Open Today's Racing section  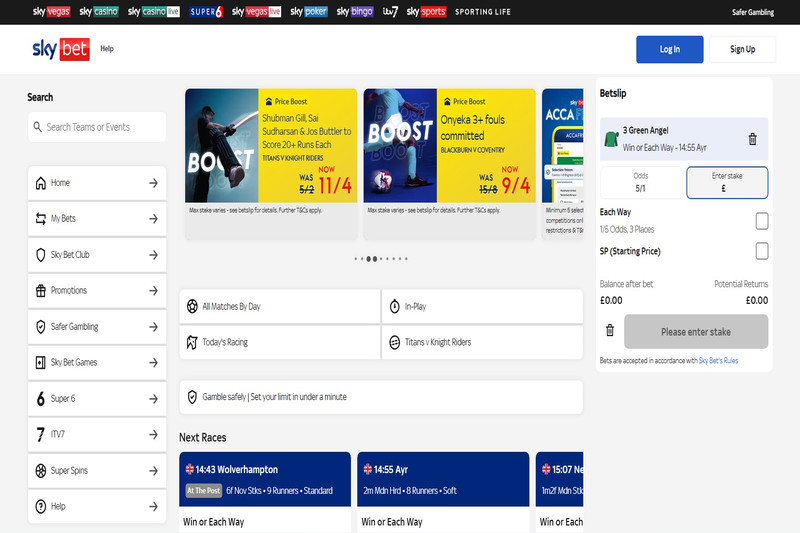click(x=280, y=342)
